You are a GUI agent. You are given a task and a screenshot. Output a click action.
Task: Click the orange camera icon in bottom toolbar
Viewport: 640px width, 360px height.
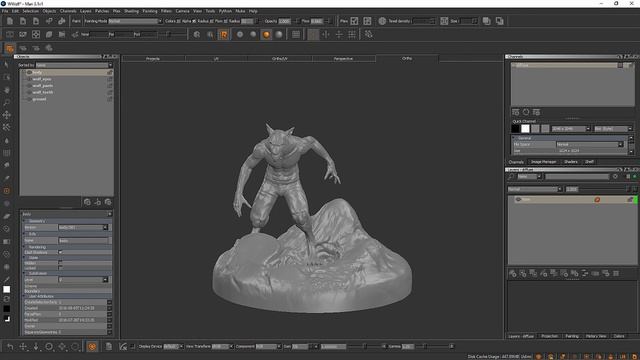click(x=92, y=347)
